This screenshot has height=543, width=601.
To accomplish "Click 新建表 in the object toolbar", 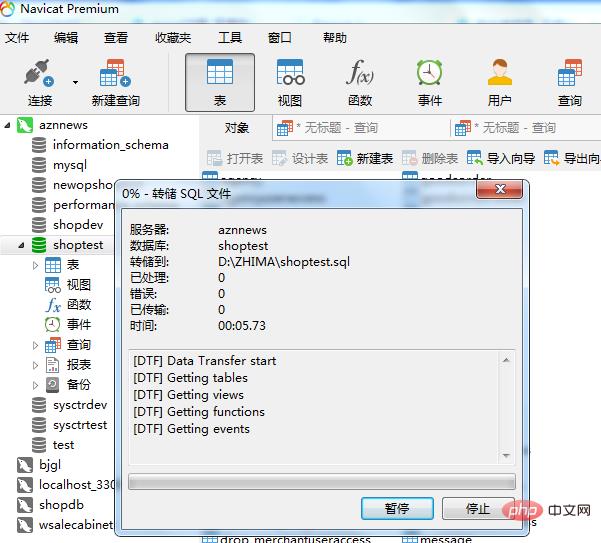I will [x=365, y=158].
